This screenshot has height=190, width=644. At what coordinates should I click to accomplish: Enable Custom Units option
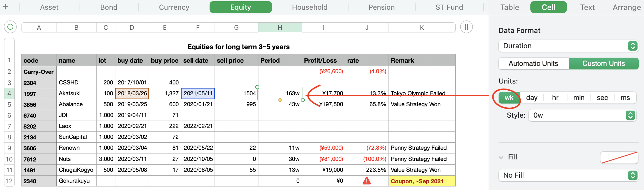coord(603,64)
